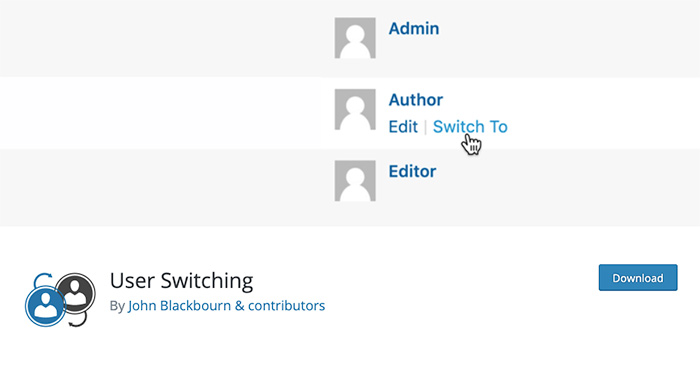The image size is (700, 374).
Task: Click the blue user circle in plugin logo
Action: click(x=45, y=306)
